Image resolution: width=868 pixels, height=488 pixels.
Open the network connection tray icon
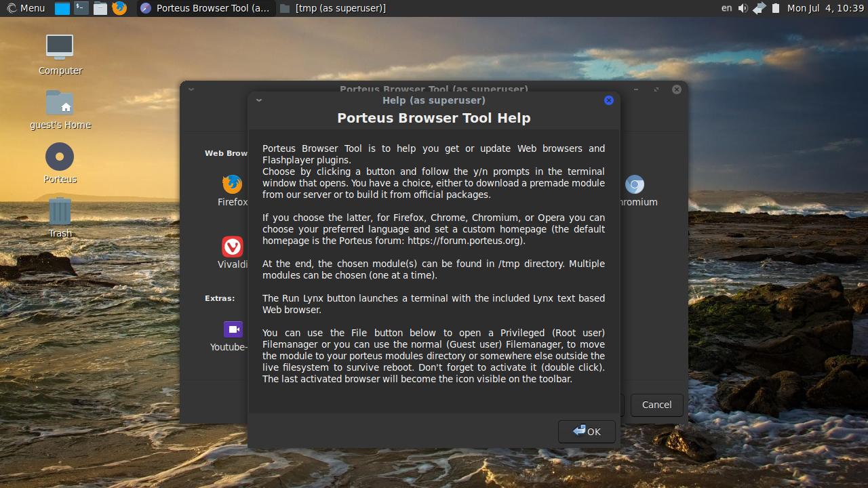(x=759, y=8)
